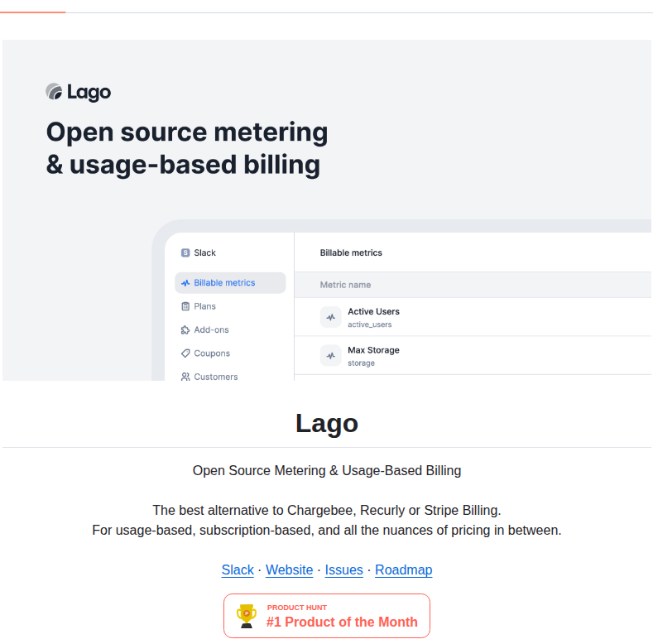Click the "storage" metric code
The height and width of the screenshot is (644, 653).
(x=361, y=363)
